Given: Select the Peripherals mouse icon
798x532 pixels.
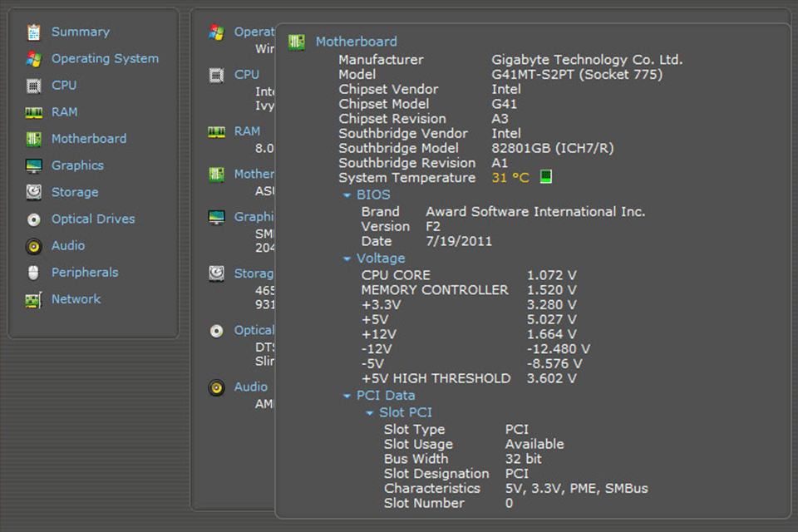Looking at the screenshot, I should pos(33,272).
